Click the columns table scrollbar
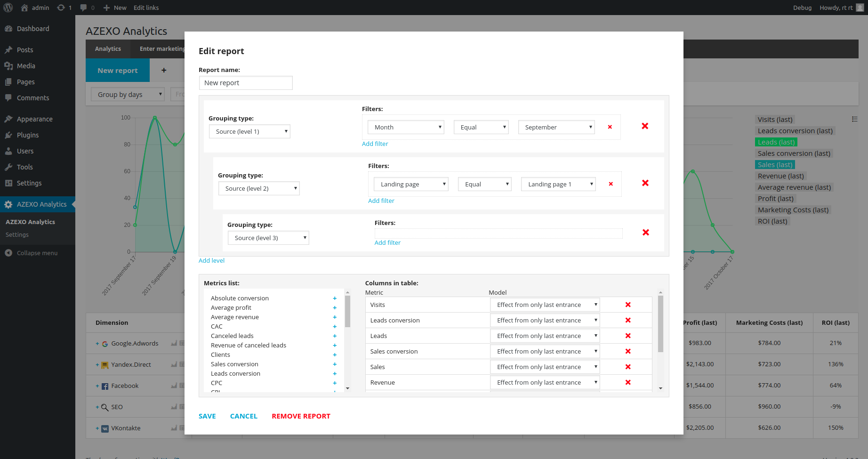This screenshot has height=459, width=868. (x=660, y=325)
